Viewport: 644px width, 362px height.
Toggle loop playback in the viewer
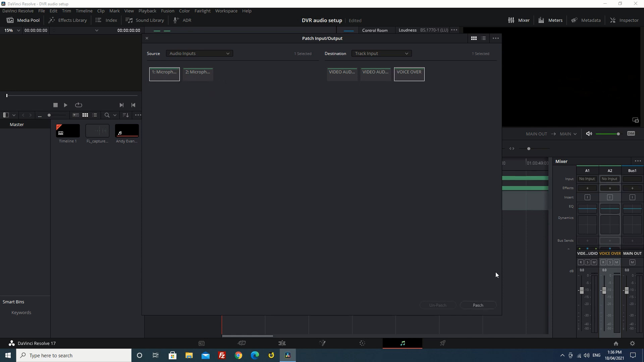(x=78, y=105)
